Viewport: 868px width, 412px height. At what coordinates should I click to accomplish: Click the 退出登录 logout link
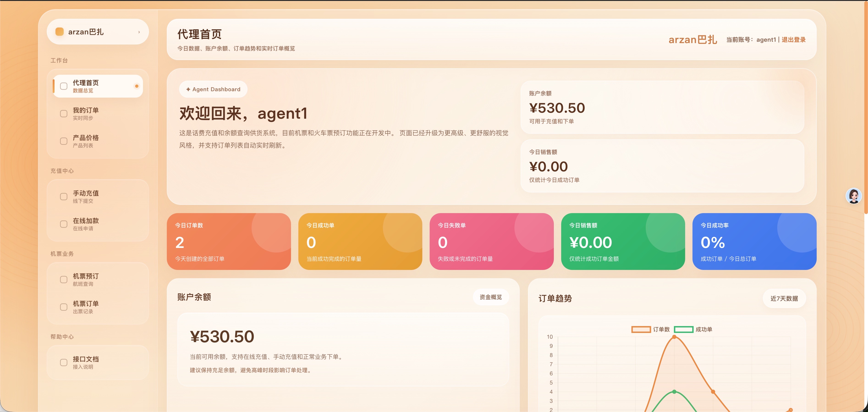pos(793,40)
